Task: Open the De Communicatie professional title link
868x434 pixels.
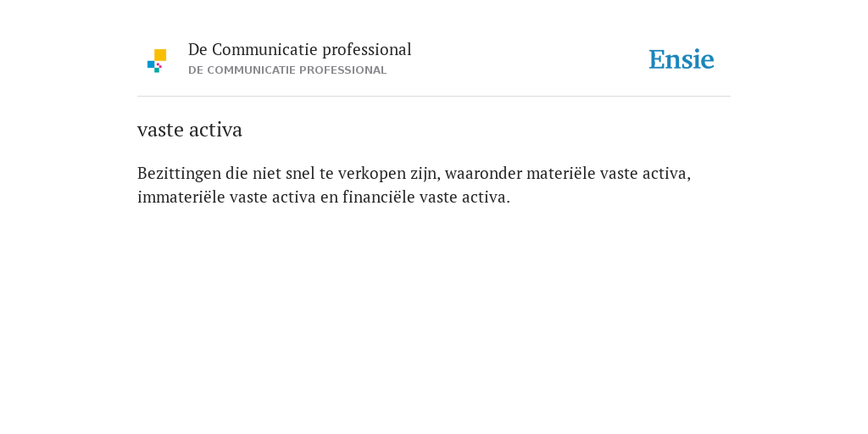Action: pos(299,50)
